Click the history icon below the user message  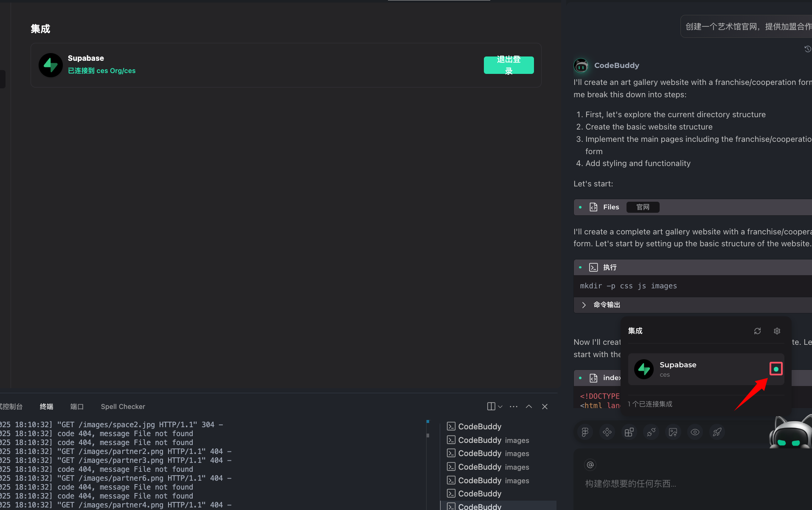tap(807, 49)
